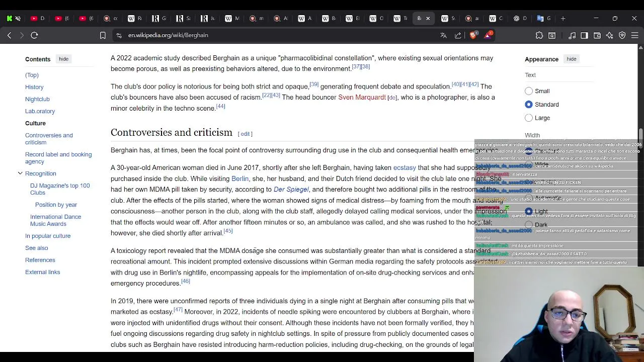The width and height of the screenshot is (644, 362).
Task: Open the [de] German-language link
Action: coord(392,98)
